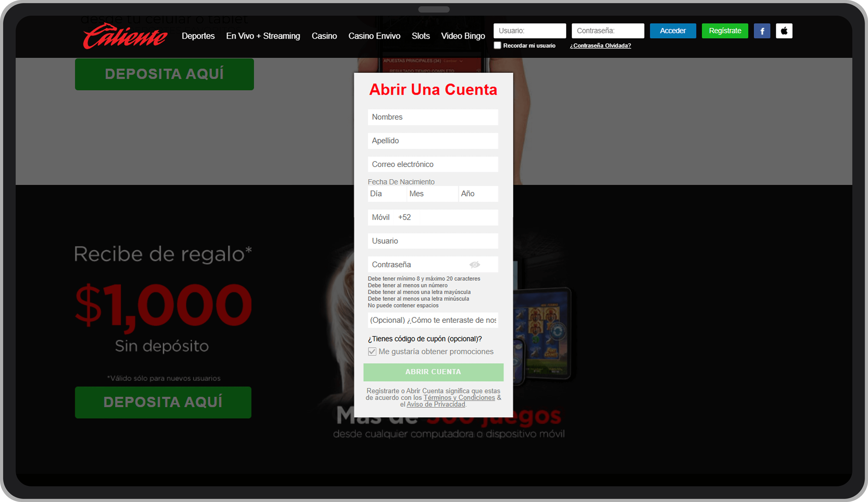The height and width of the screenshot is (502, 868).
Task: Click the Correo electrónico input field
Action: coord(433,164)
